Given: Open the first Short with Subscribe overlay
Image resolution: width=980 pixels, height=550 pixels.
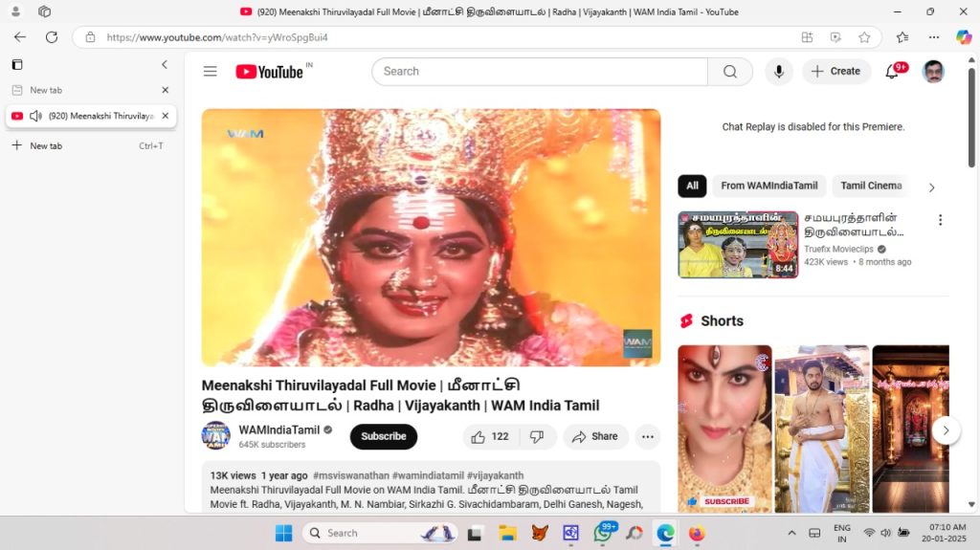Looking at the screenshot, I should 724,429.
